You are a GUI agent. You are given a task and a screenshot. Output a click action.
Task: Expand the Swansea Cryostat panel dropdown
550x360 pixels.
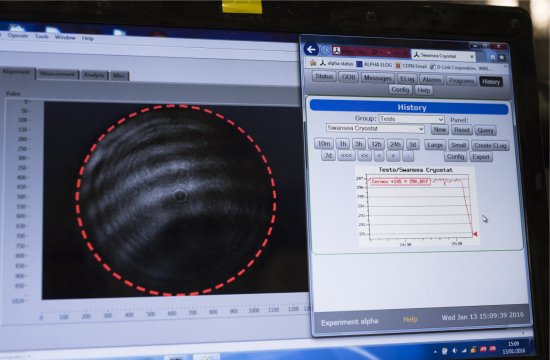375,128
